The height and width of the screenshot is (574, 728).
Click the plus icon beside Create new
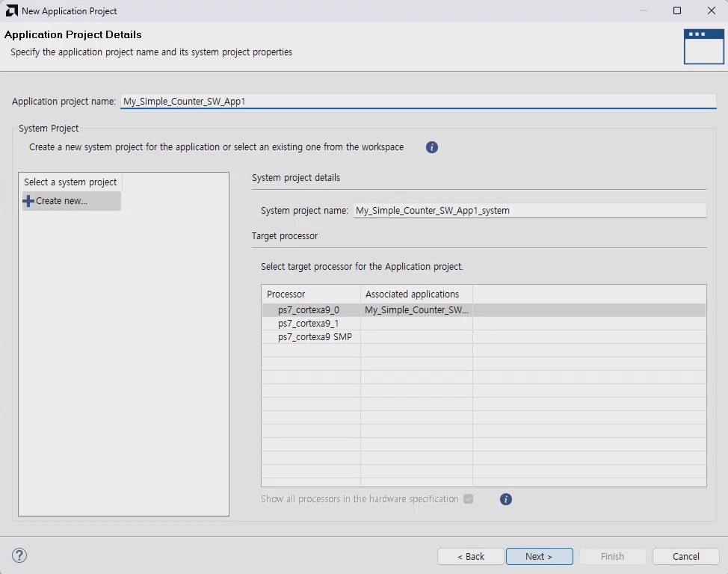28,200
